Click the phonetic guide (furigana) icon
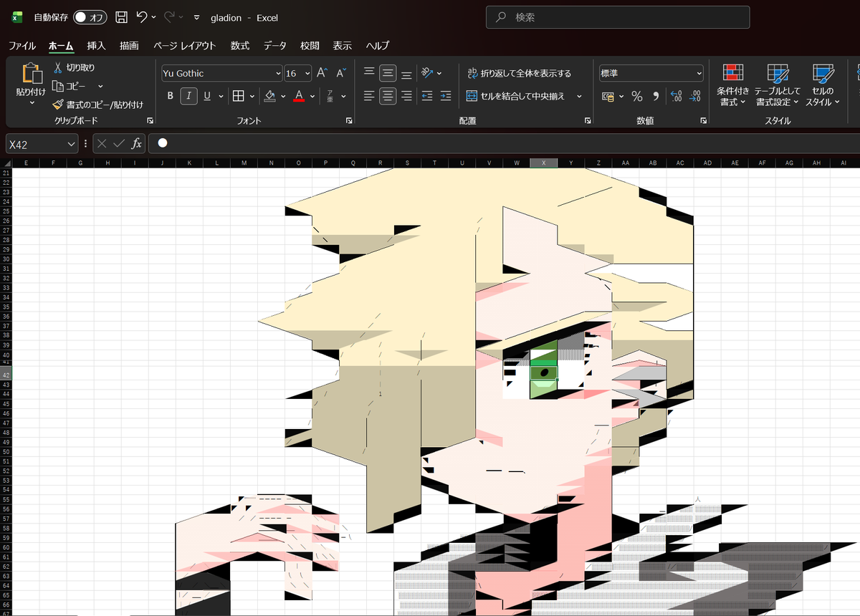 [330, 96]
